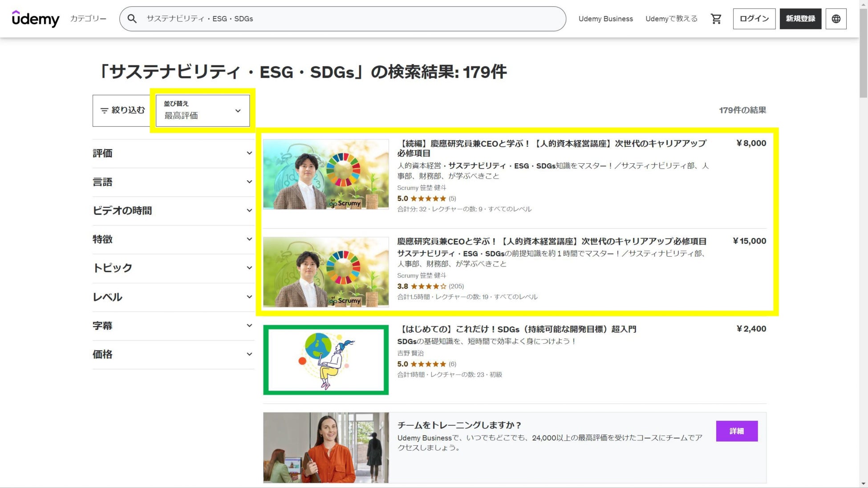This screenshot has height=488, width=868.
Task: Click the 絞り込む filter button
Action: click(x=122, y=110)
